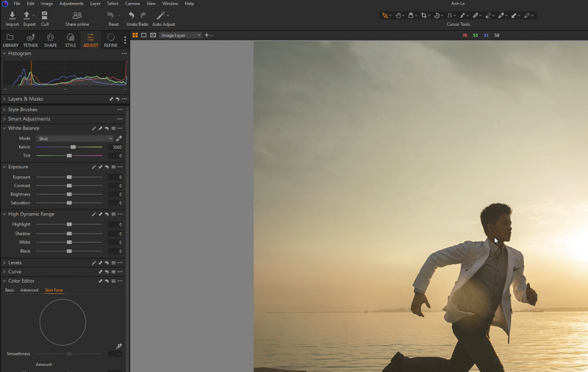Collapse the Exposure panel
588x372 pixels.
(x=4, y=167)
